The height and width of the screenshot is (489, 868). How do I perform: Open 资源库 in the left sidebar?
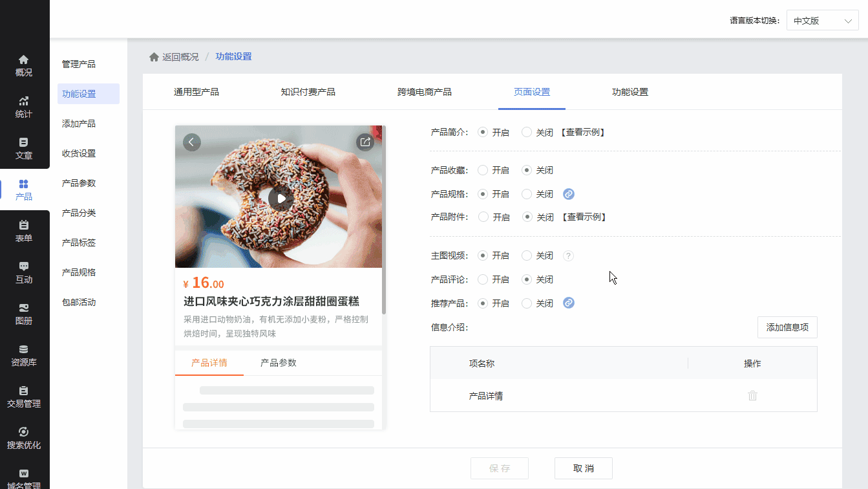tap(24, 356)
